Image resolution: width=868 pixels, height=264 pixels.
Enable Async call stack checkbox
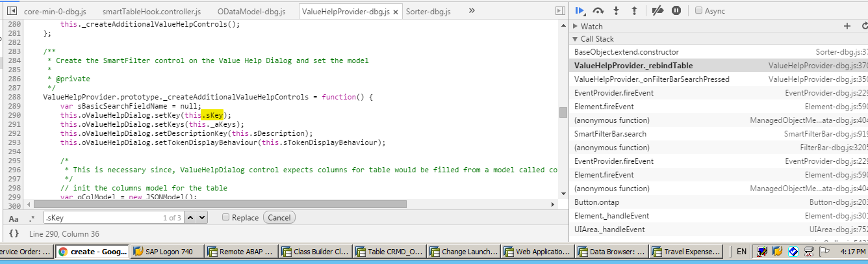(x=698, y=10)
